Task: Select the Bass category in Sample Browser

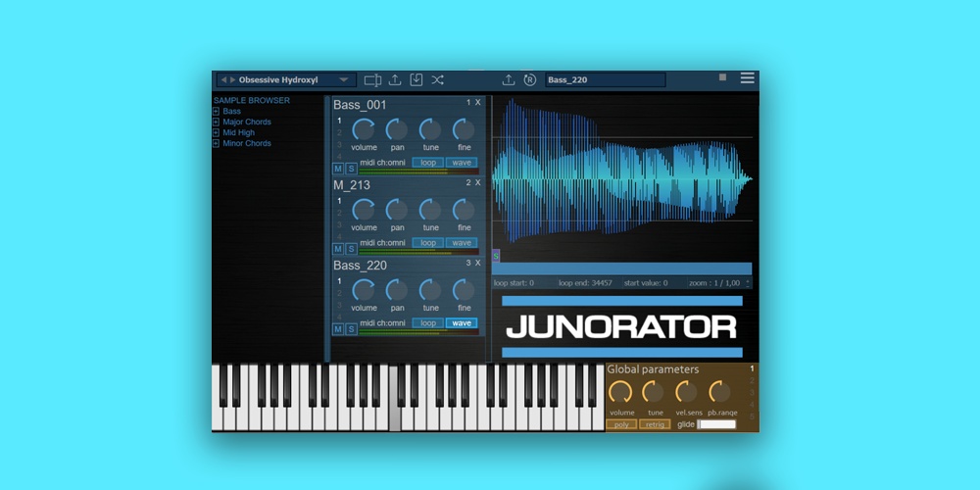Action: coord(231,112)
